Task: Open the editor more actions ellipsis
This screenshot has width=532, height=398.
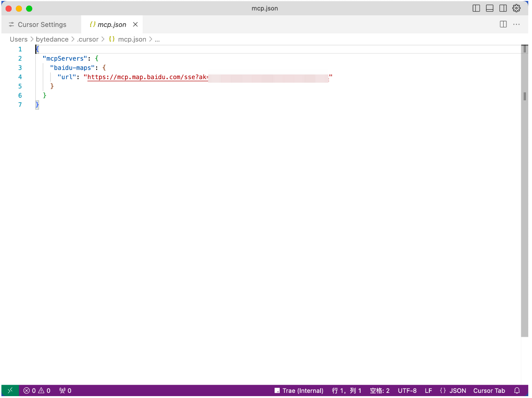Action: tap(516, 25)
